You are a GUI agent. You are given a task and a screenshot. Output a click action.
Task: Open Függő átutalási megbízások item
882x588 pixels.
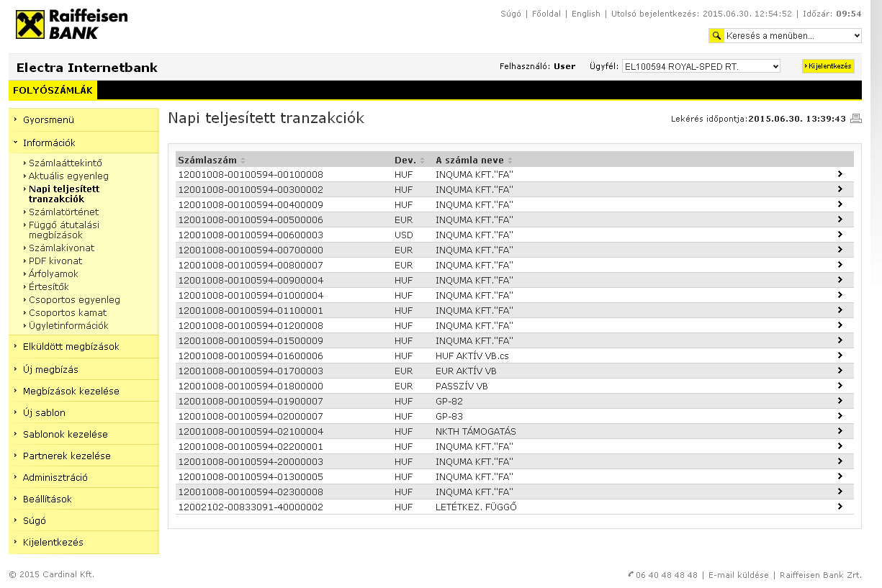[x=64, y=230]
